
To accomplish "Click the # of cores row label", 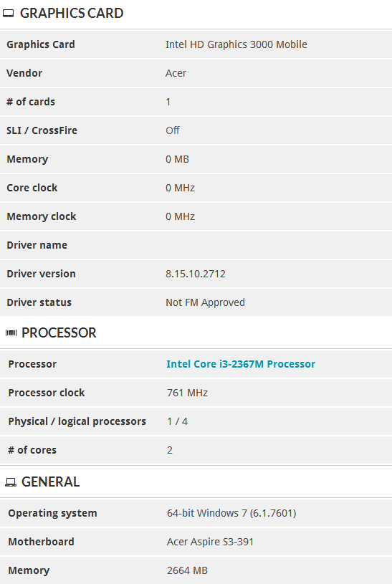I will tap(32, 450).
